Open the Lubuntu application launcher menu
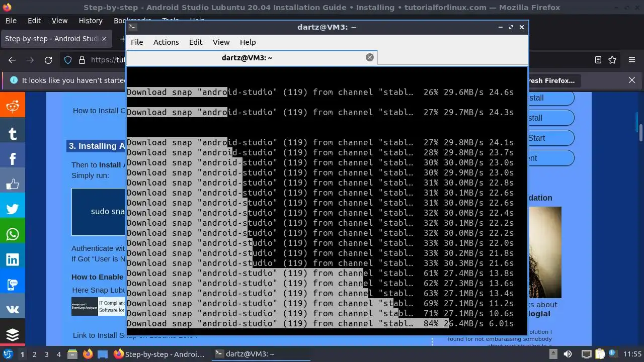 (x=8, y=354)
